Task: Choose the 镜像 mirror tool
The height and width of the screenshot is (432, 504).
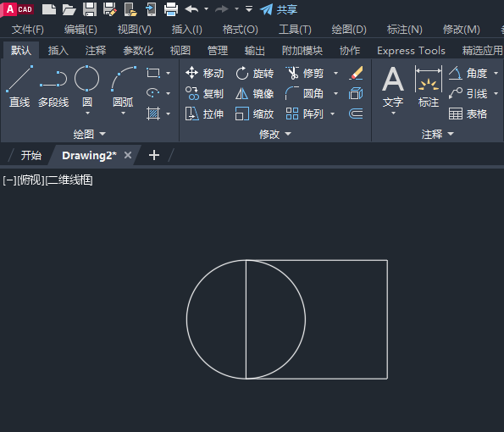Action: click(255, 94)
